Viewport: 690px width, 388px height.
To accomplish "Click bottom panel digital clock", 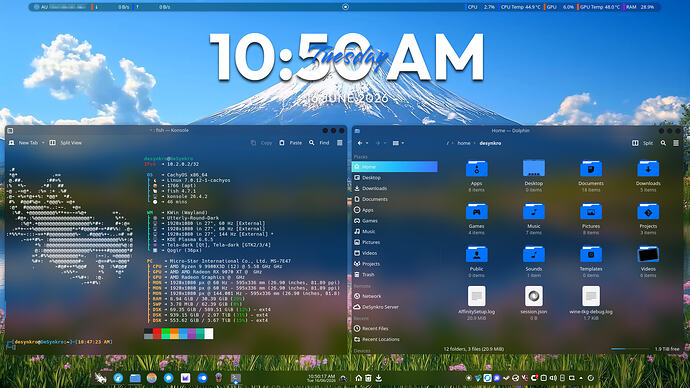I will point(322,378).
